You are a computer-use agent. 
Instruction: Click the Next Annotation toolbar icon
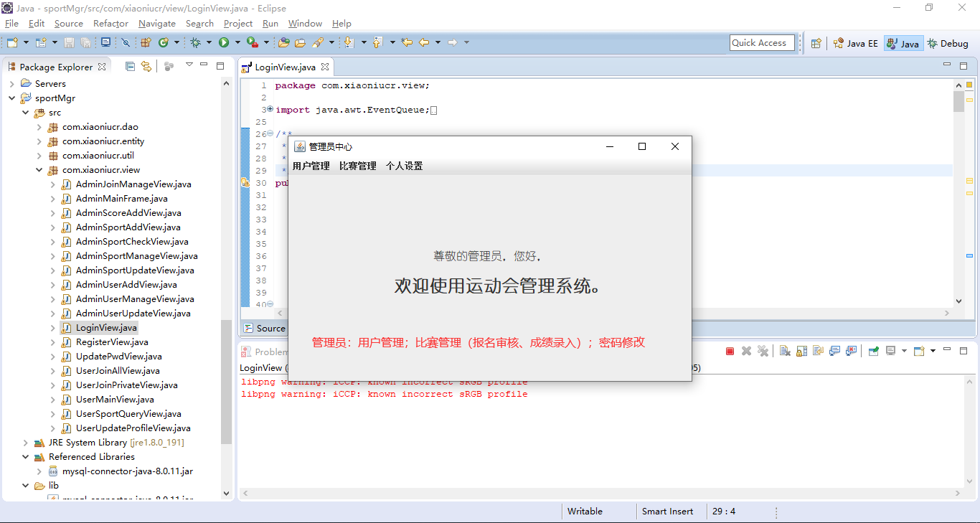click(349, 43)
